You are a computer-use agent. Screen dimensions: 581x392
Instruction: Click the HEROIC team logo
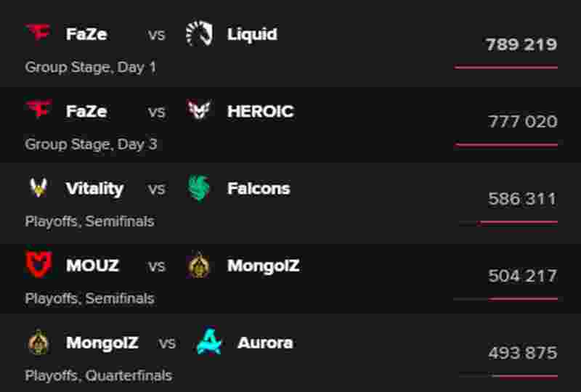tap(198, 110)
